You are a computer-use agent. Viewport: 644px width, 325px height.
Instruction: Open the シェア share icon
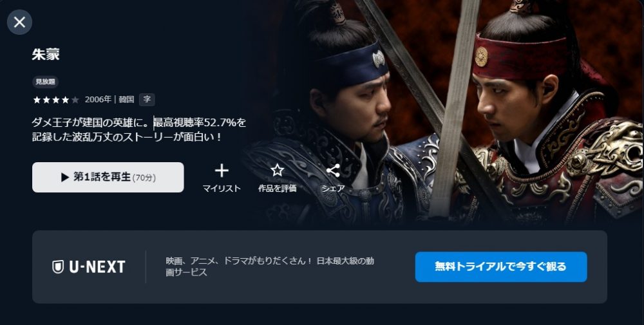click(x=333, y=171)
